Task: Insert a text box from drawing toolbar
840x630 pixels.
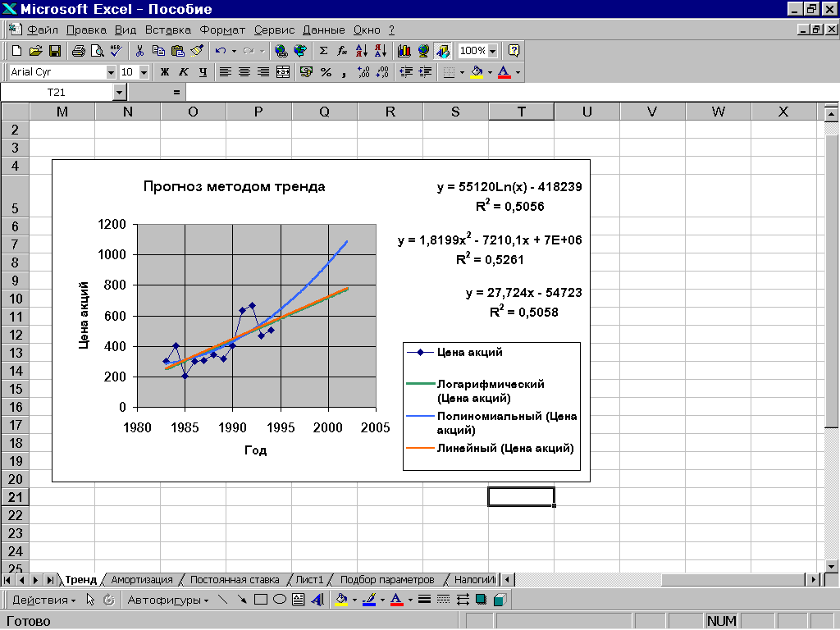Action: pos(299,600)
